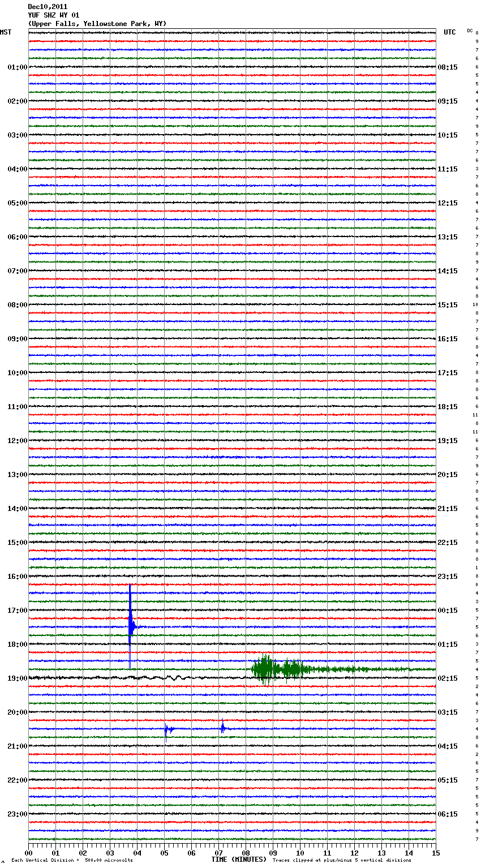Select the 21:00 MST time label
Viewport: 481px width, 868px height.
coord(17,746)
